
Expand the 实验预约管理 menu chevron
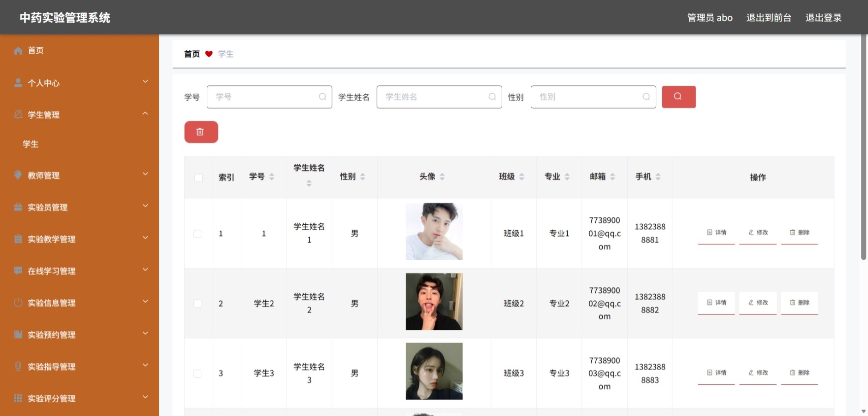click(x=145, y=333)
